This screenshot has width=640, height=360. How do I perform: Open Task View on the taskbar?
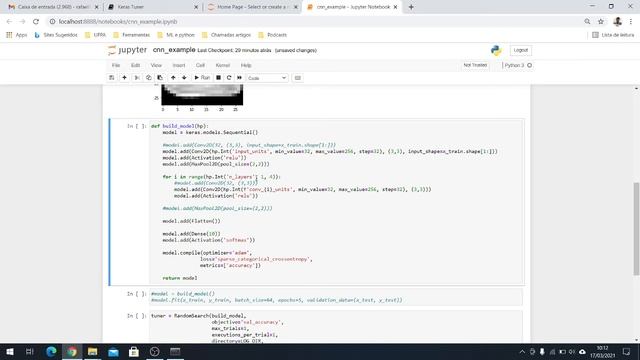(x=29, y=351)
